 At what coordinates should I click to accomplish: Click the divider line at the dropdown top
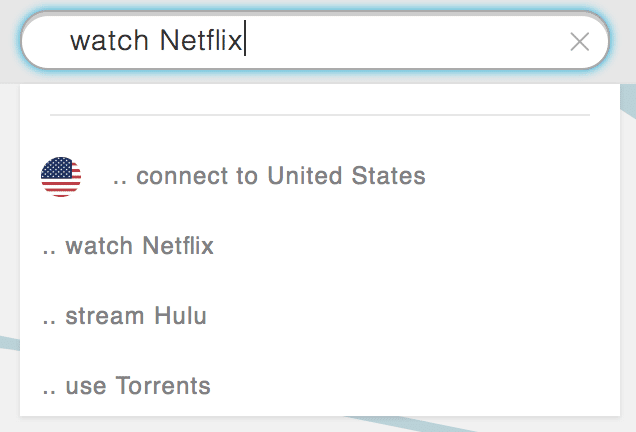point(320,115)
